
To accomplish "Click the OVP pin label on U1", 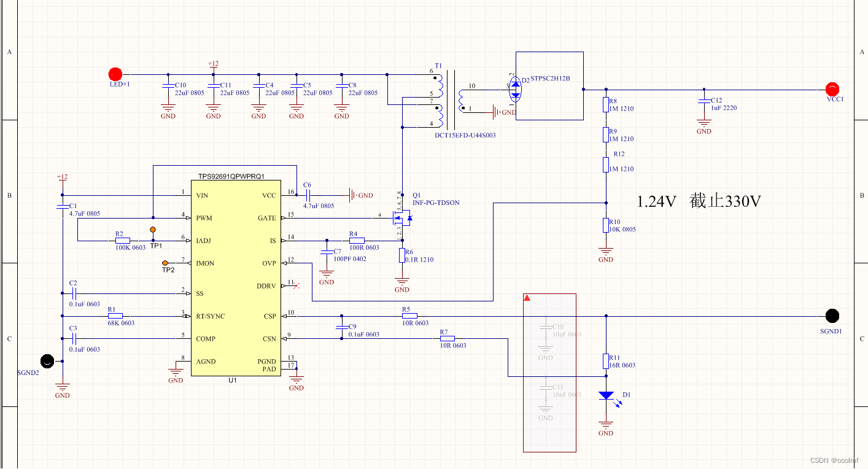I will (269, 263).
